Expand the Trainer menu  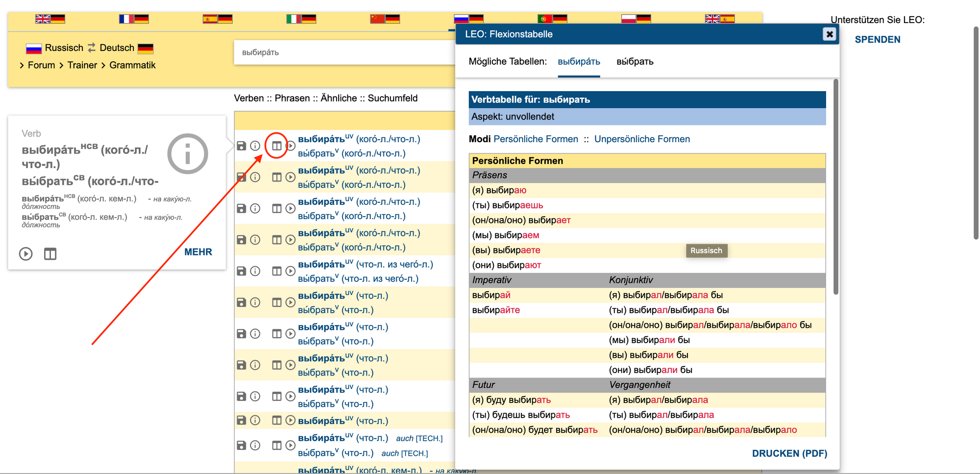point(82,65)
